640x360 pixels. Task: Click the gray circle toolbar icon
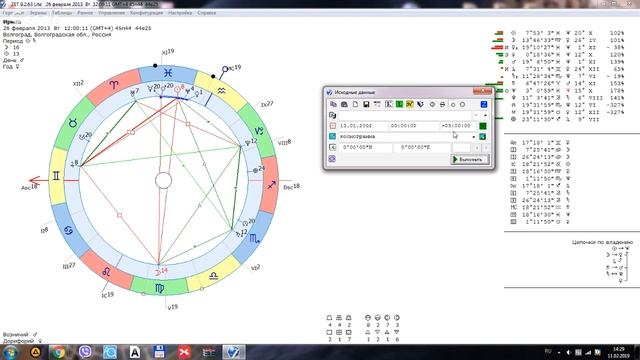click(x=432, y=104)
